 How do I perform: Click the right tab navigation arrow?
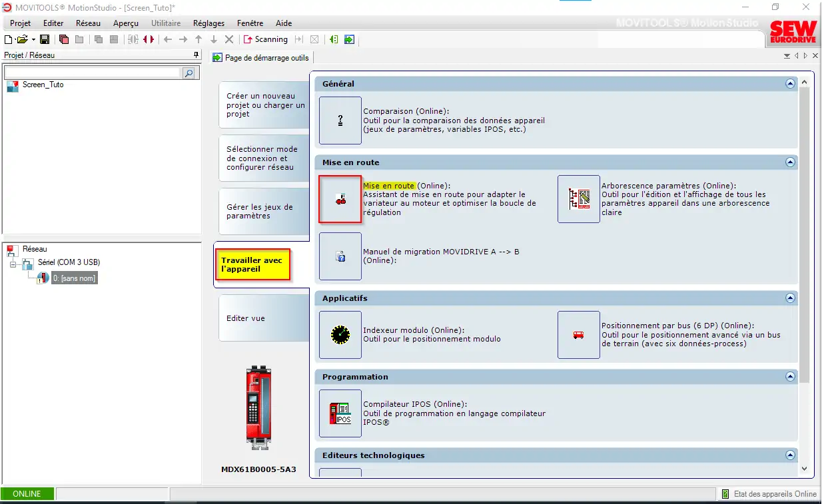point(805,56)
